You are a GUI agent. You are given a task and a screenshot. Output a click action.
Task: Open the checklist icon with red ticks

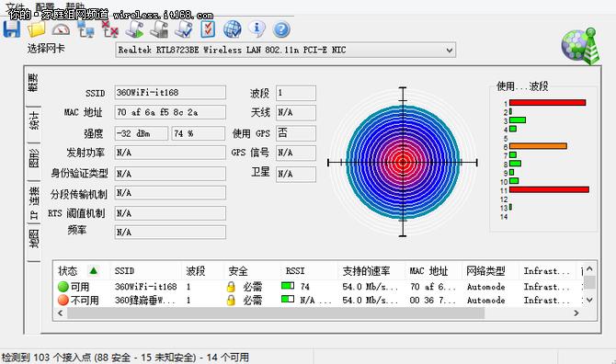point(208,29)
